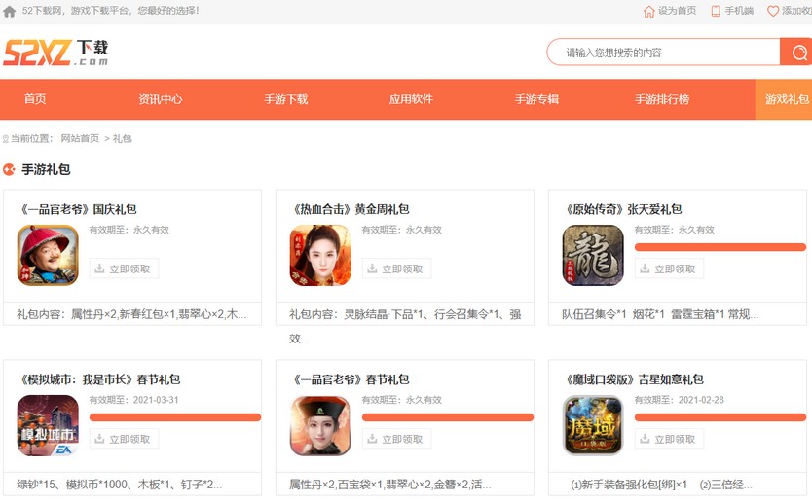Select the 《一品官老爷》春节礼包 game icon
The height and width of the screenshot is (504, 812).
[x=320, y=426]
